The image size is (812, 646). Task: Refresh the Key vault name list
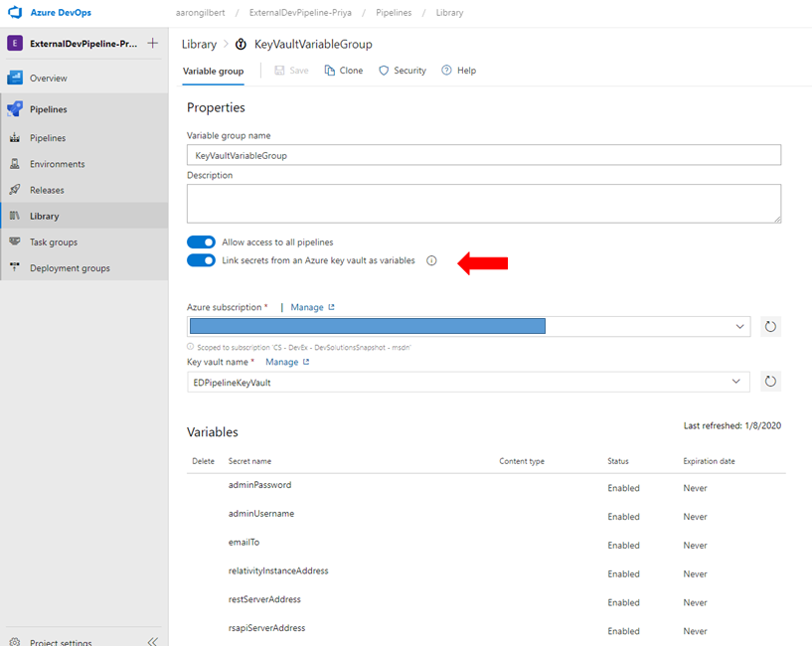(x=770, y=382)
